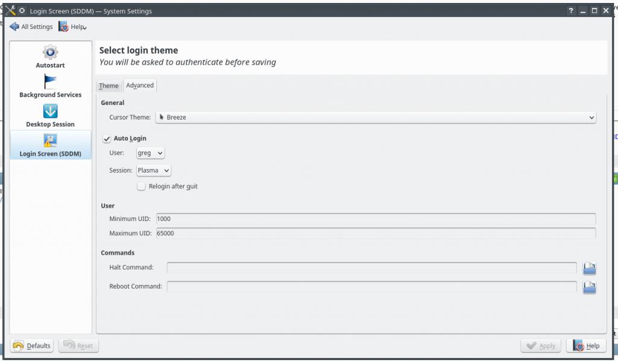The image size is (618, 364).
Task: Open the Session dropdown showing Plasma
Action: tap(153, 171)
